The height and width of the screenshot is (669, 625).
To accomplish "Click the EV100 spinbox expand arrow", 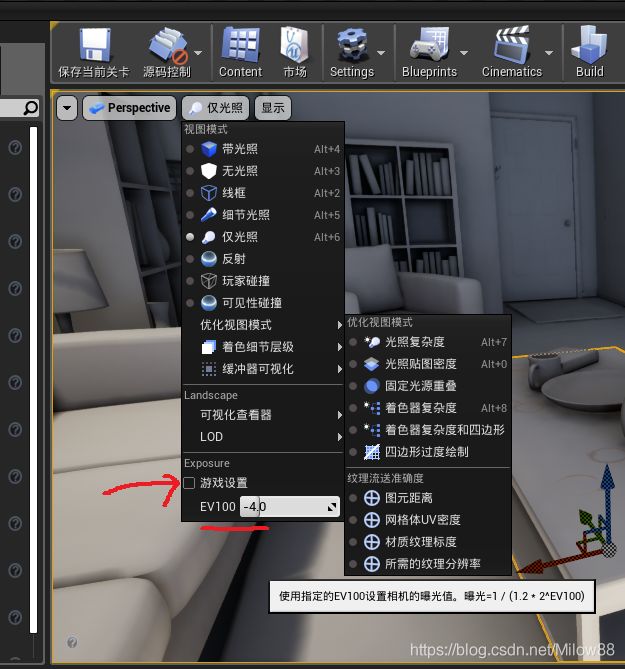I will point(332,507).
